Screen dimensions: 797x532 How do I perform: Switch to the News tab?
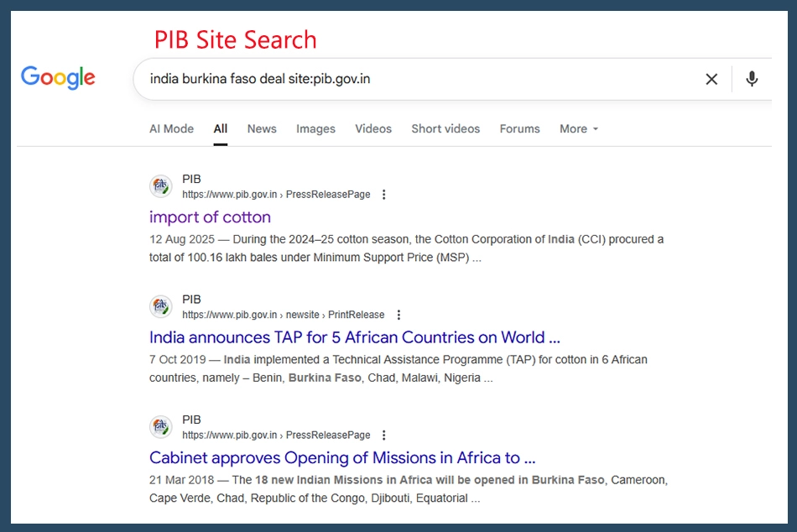262,128
